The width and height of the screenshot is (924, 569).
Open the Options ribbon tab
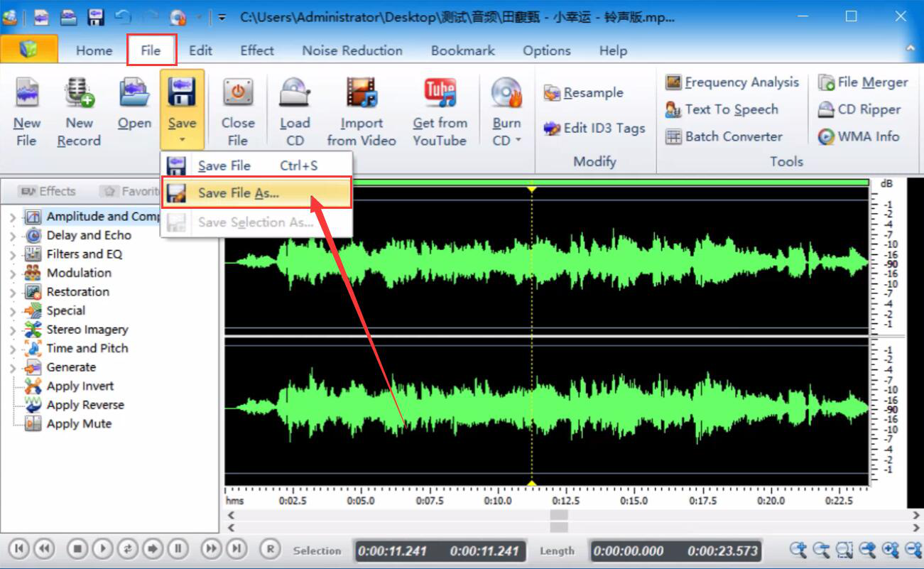547,50
